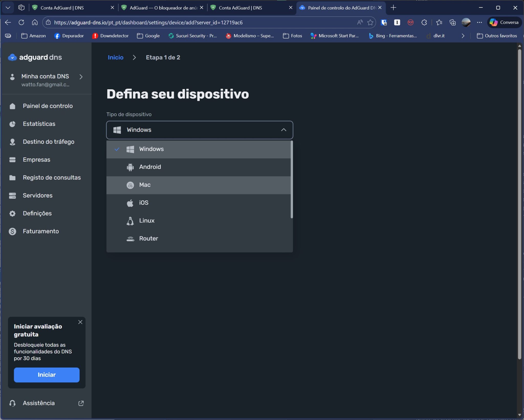Add page to favorites star icon
This screenshot has width=524, height=420.
tap(370, 23)
